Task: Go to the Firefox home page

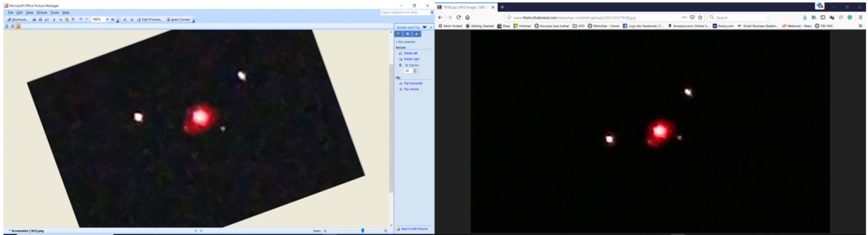Action: tap(467, 18)
